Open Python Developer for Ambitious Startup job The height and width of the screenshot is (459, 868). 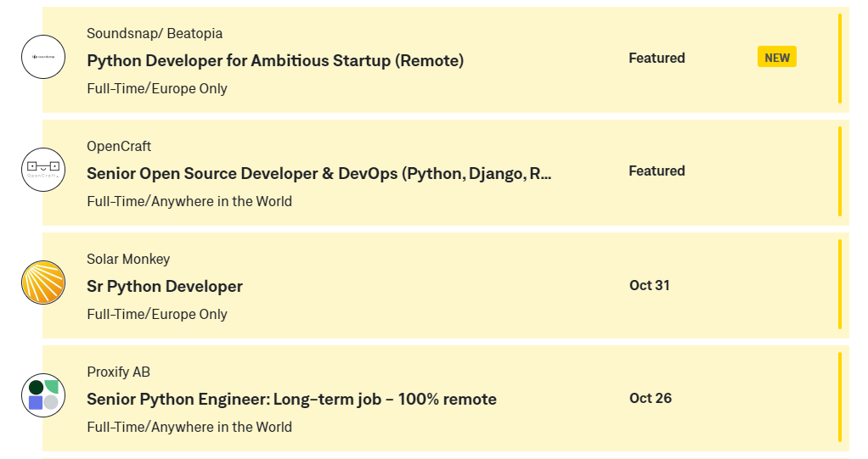pyautogui.click(x=275, y=60)
